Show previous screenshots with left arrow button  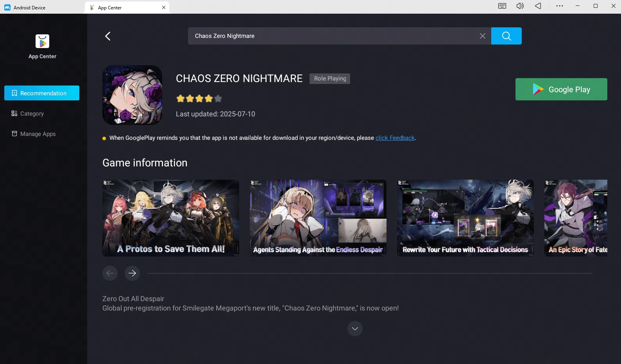coord(110,273)
